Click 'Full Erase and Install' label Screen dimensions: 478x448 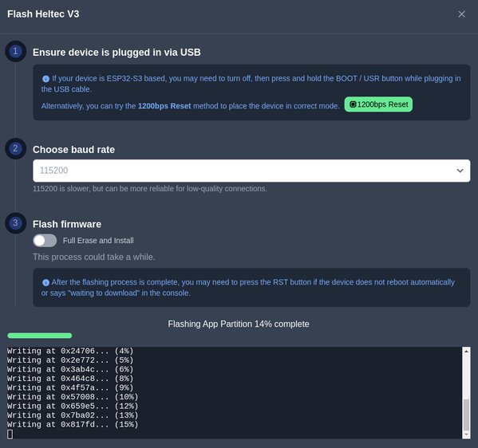(x=98, y=241)
